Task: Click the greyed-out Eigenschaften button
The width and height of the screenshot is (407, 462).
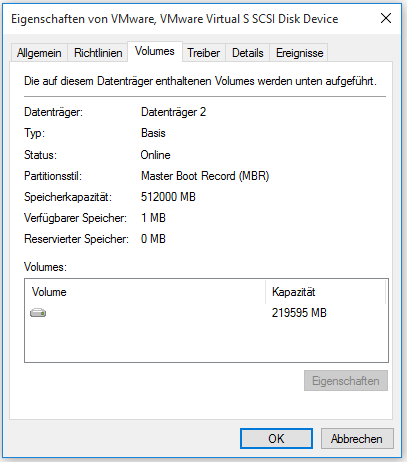Action: (346, 380)
